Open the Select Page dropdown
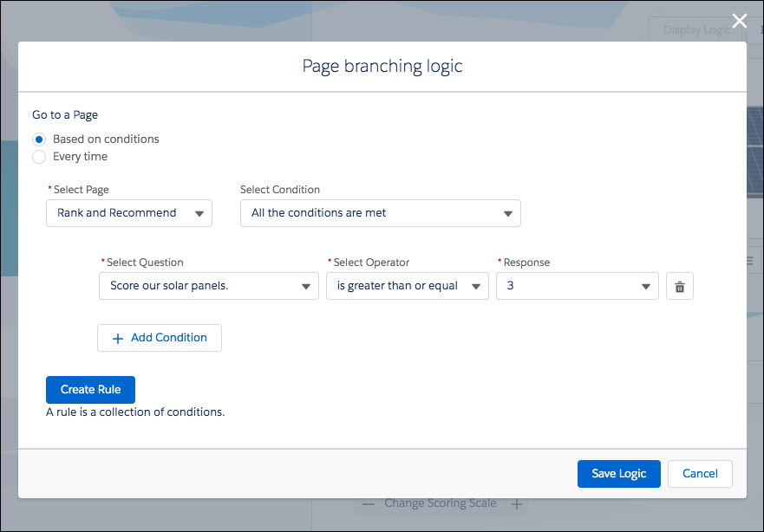 pos(129,213)
